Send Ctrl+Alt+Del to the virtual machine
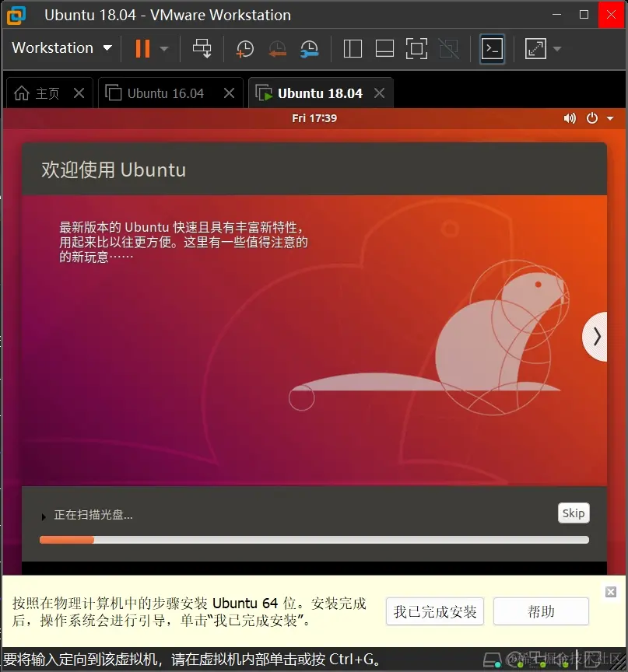 (202, 48)
